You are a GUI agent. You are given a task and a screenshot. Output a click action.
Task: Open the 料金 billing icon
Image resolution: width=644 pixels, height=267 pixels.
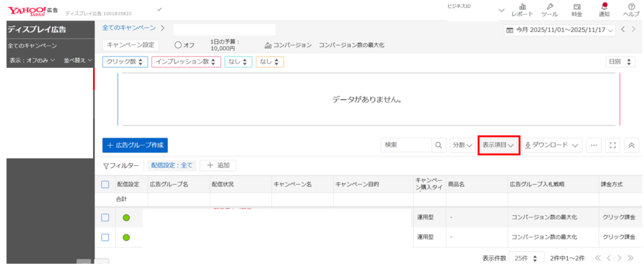[577, 10]
